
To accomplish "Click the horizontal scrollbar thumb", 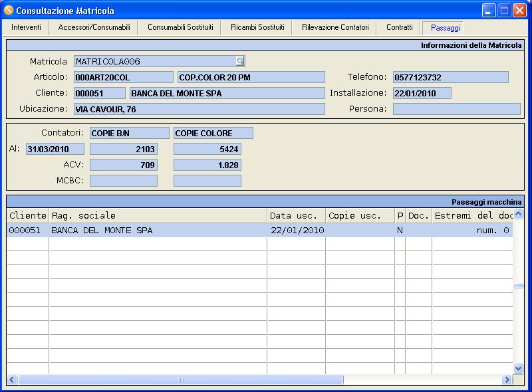I will [180, 380].
